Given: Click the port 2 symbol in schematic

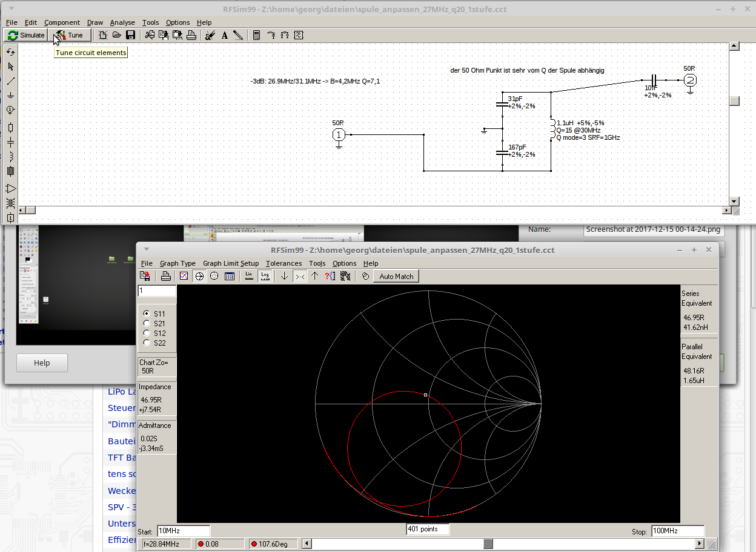Looking at the screenshot, I should coord(690,80).
